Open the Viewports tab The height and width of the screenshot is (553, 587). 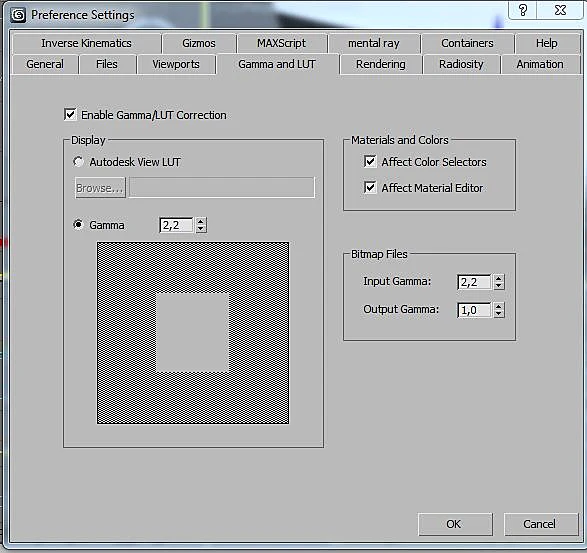pos(176,64)
